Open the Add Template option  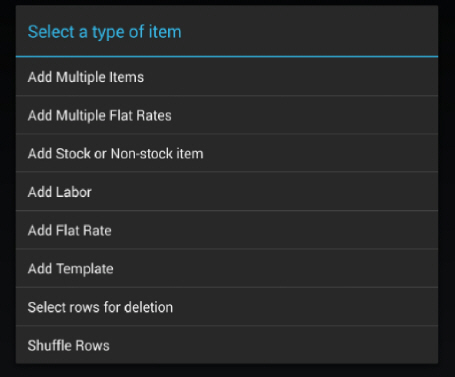pyautogui.click(x=227, y=268)
